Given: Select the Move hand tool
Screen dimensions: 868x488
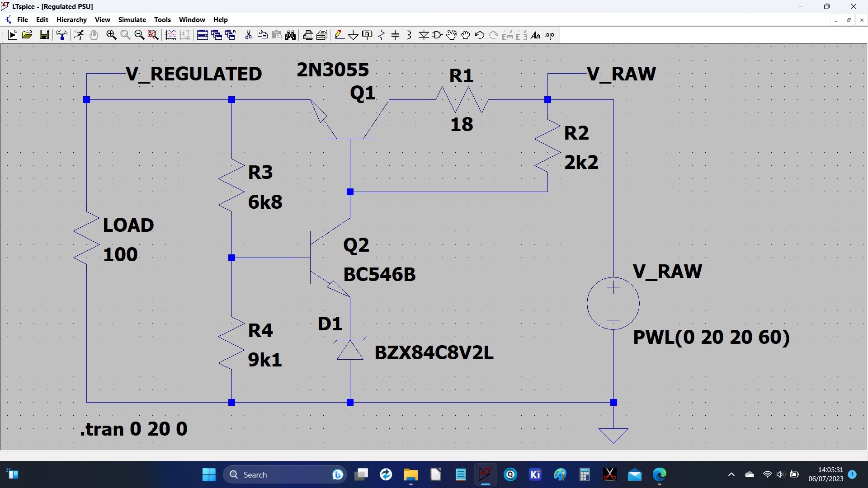Looking at the screenshot, I should click(x=452, y=35).
